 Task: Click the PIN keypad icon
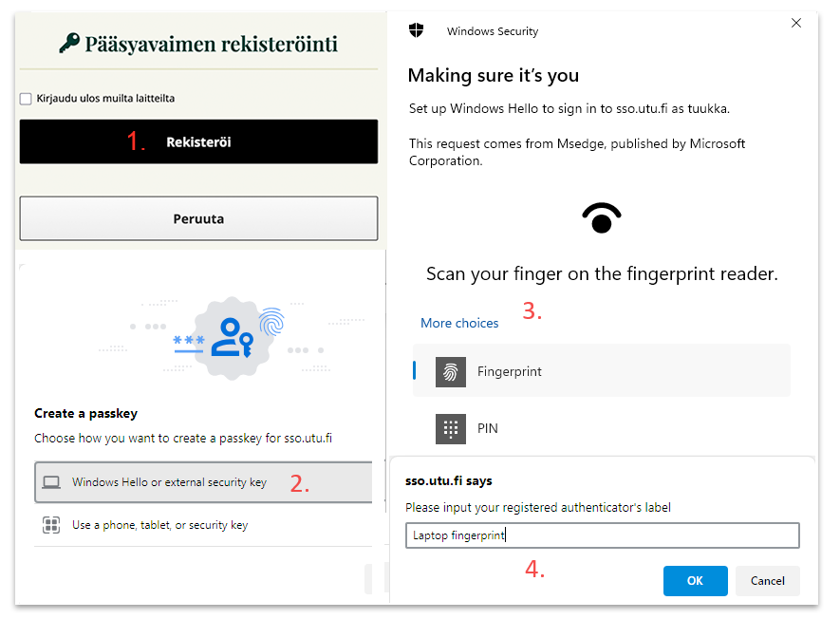click(451, 428)
